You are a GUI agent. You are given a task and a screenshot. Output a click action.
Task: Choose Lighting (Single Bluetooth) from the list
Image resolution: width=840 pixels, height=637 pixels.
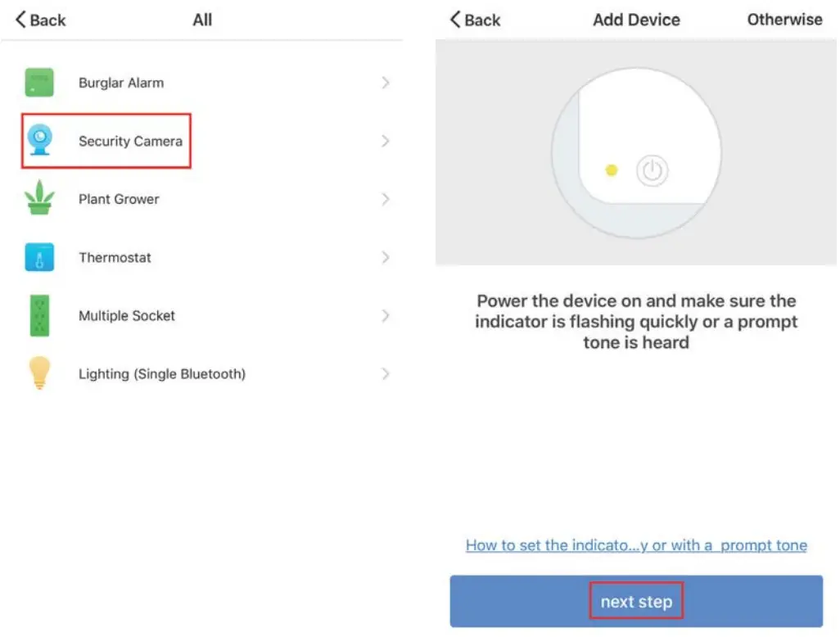click(x=162, y=374)
